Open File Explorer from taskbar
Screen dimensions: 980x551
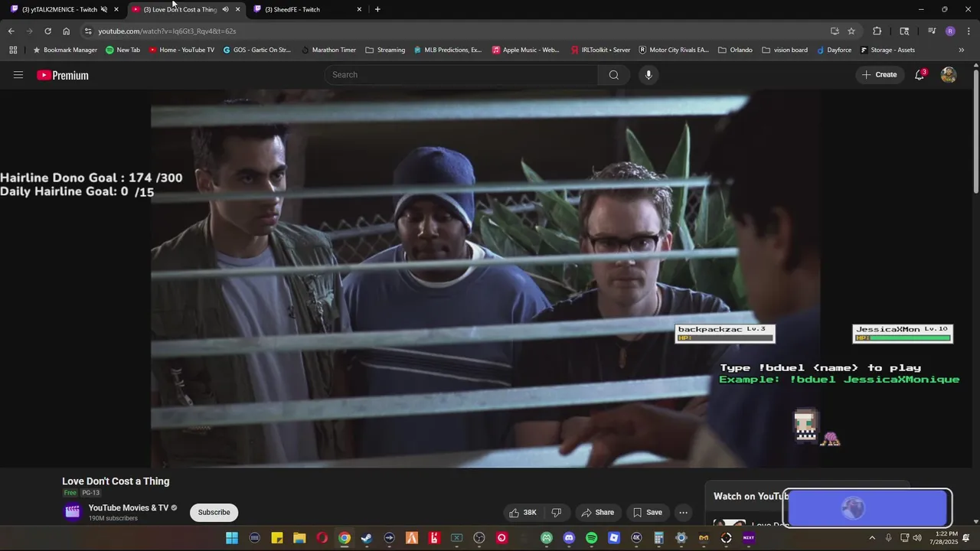tap(299, 538)
